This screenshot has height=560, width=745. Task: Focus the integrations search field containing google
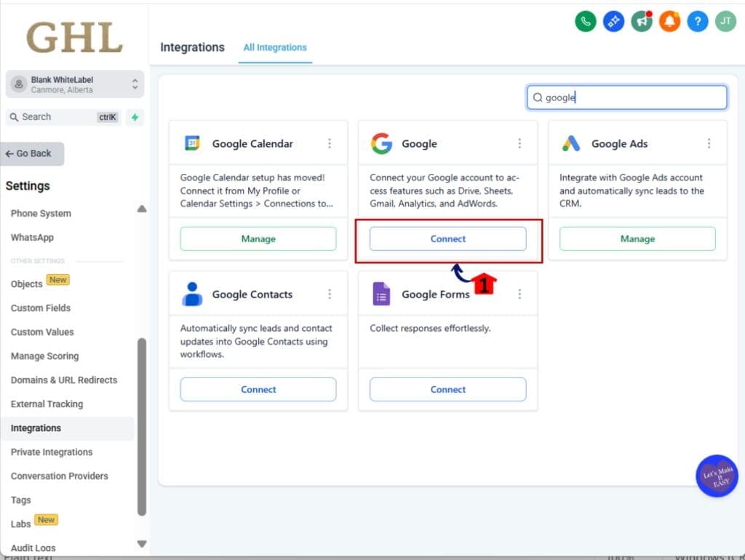626,97
